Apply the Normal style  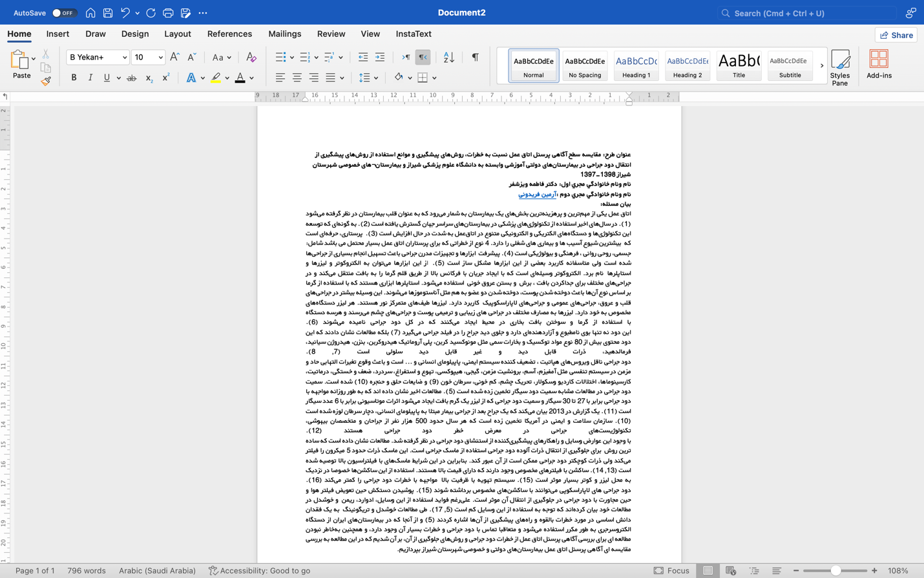pyautogui.click(x=534, y=65)
